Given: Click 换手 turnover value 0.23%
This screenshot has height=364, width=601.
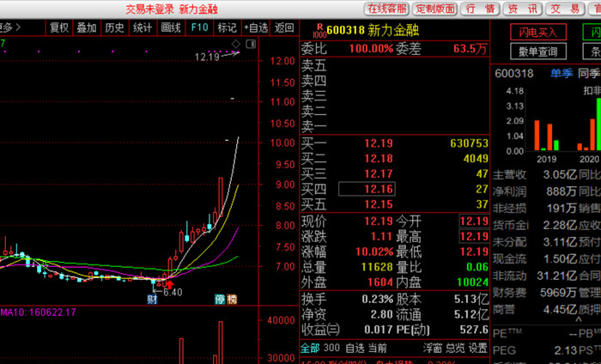Looking at the screenshot, I should point(378,299).
